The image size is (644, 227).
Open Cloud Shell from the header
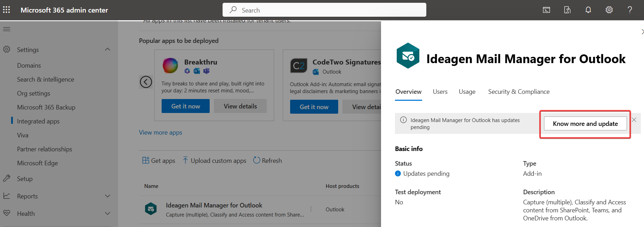[546, 10]
